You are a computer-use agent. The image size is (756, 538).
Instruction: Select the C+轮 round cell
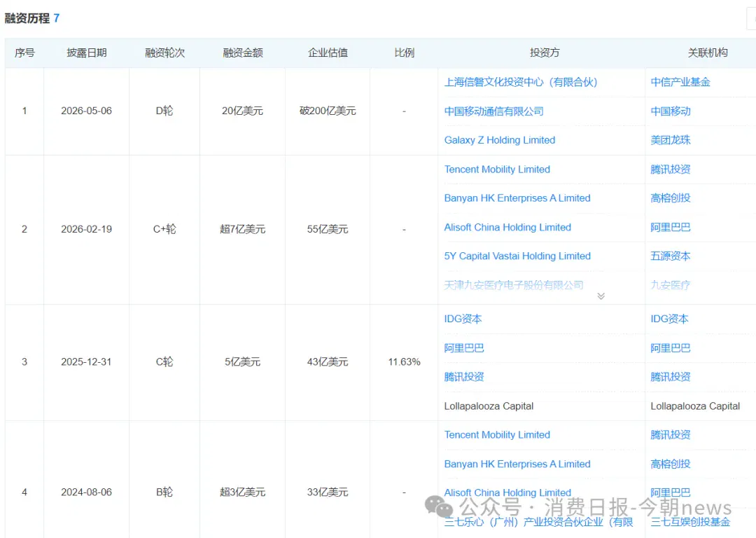pos(164,229)
